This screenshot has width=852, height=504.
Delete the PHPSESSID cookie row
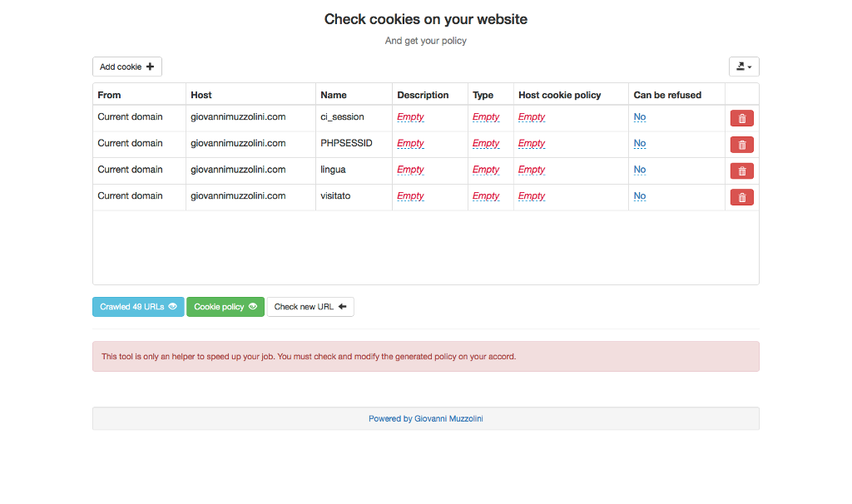pos(741,145)
